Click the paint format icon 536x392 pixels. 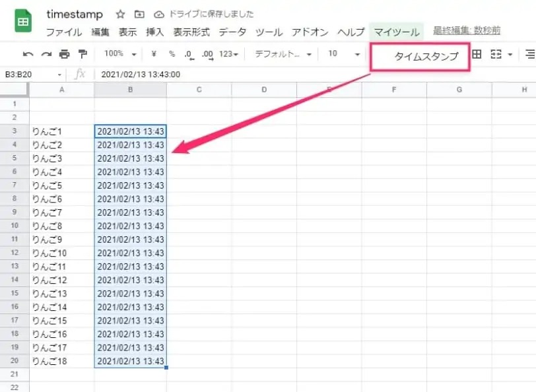coord(83,54)
